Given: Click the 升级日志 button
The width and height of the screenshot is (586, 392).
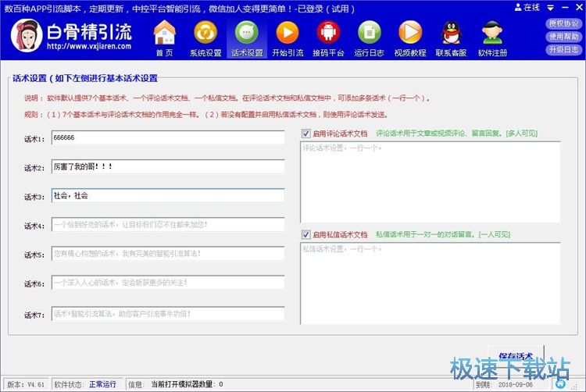Looking at the screenshot, I should tap(564, 50).
